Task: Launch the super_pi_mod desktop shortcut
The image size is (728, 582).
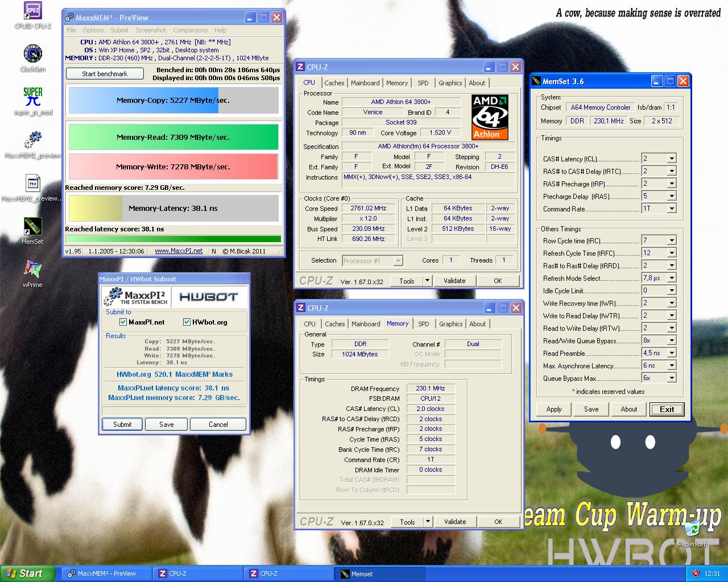Action: click(32, 101)
